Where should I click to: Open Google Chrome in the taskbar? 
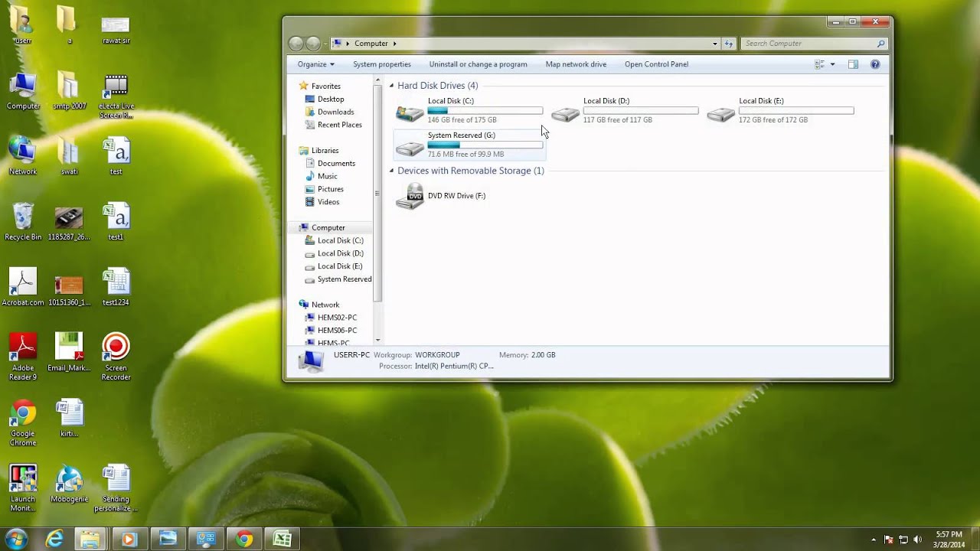(244, 540)
